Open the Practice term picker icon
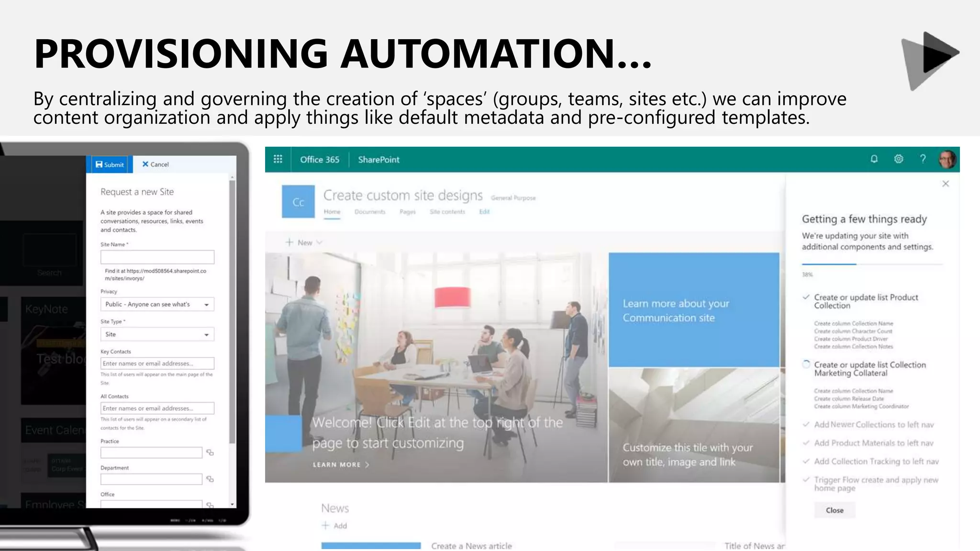The width and height of the screenshot is (980, 551). tap(210, 452)
